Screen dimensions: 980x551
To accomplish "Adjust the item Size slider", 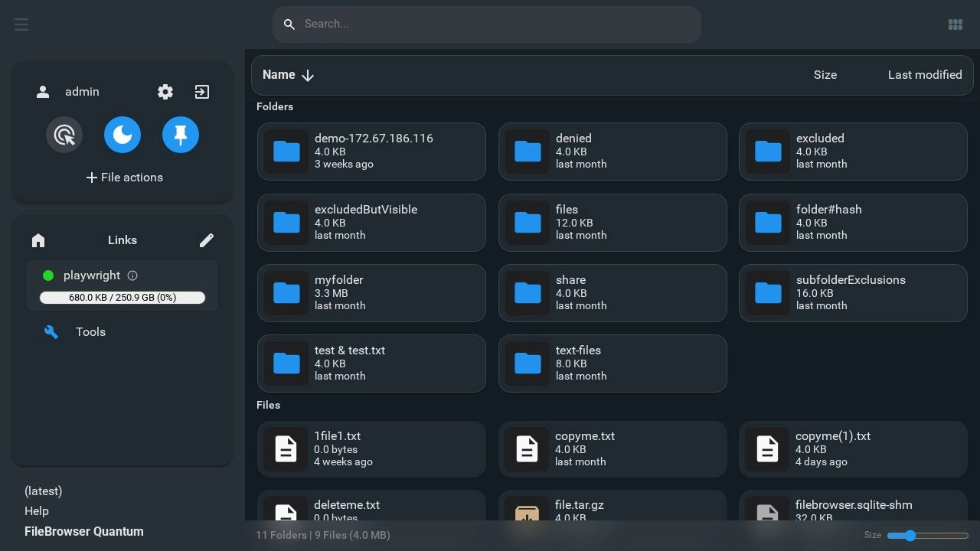I will click(x=928, y=536).
